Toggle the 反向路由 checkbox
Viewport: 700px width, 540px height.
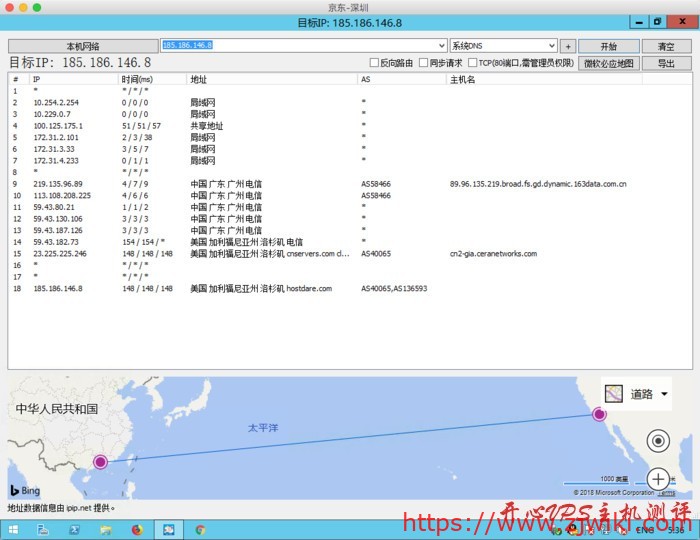point(375,62)
